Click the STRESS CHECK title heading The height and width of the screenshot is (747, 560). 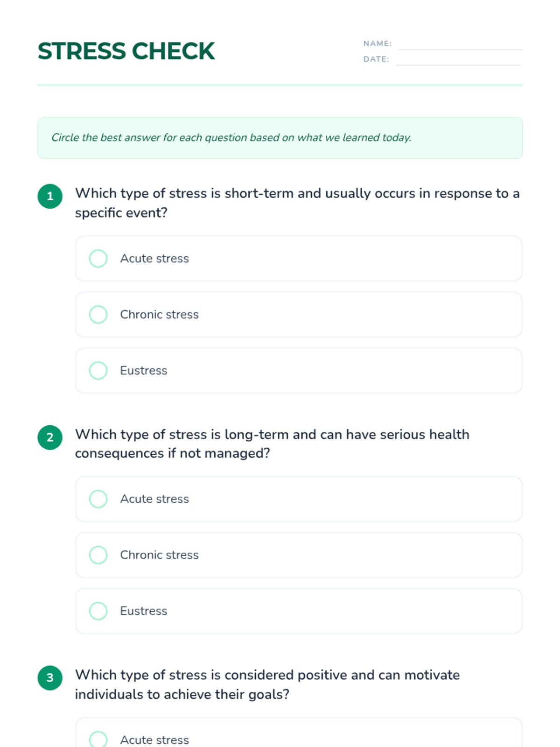point(126,51)
